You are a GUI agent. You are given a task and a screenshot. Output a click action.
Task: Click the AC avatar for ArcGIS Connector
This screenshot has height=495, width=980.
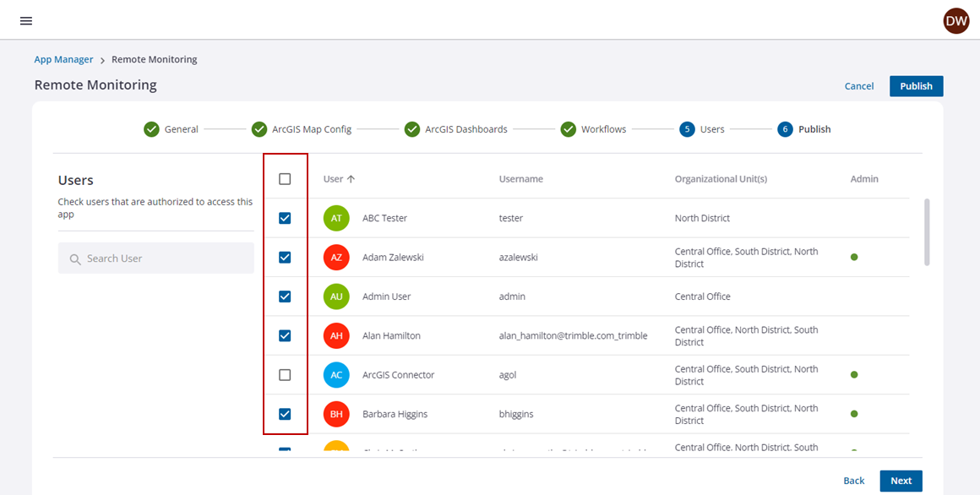[336, 375]
